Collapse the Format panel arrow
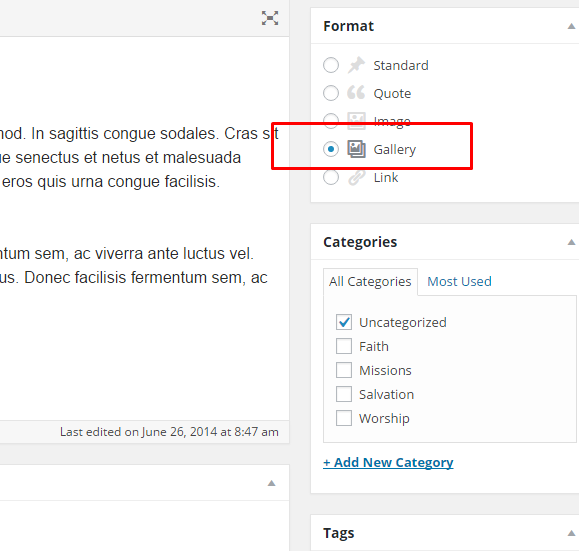Image resolution: width=579 pixels, height=551 pixels. point(571,26)
